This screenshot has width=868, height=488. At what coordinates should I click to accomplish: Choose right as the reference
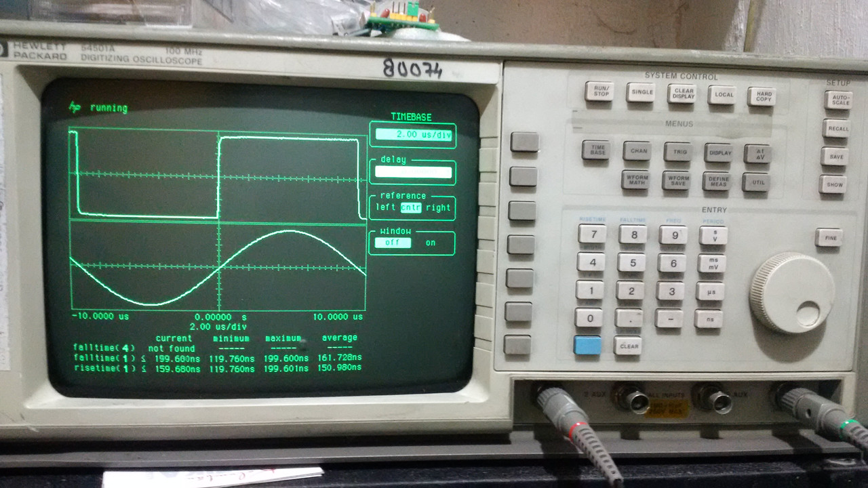[438, 207]
